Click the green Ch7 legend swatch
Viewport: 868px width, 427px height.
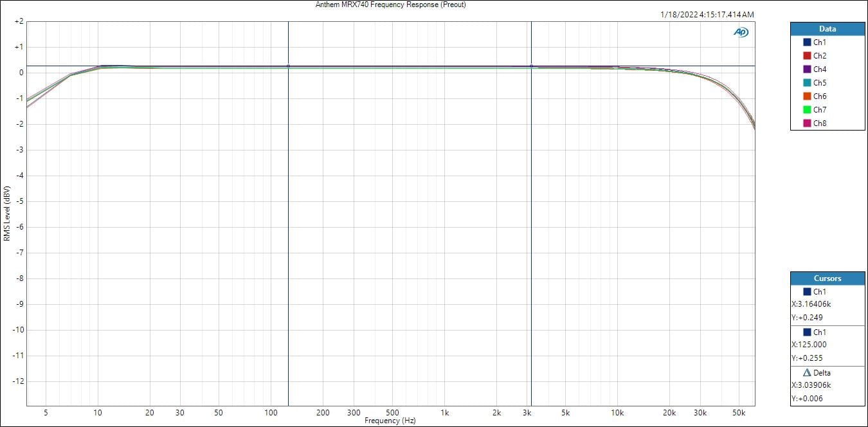pos(807,110)
